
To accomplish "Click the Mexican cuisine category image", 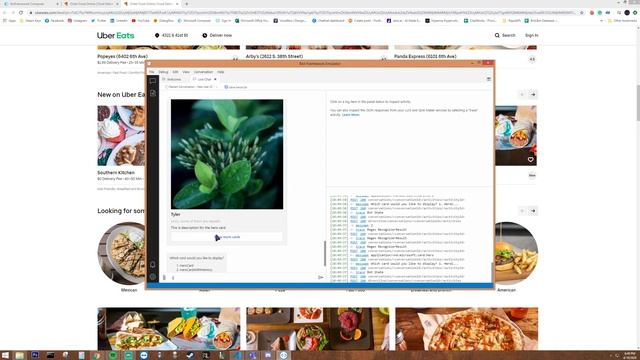I will (x=122, y=253).
